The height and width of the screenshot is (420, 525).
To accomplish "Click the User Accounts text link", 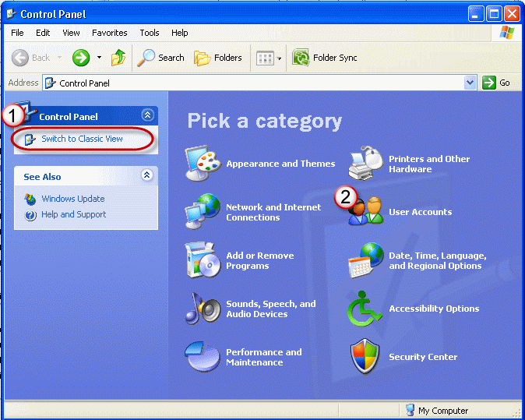I will pyautogui.click(x=420, y=212).
